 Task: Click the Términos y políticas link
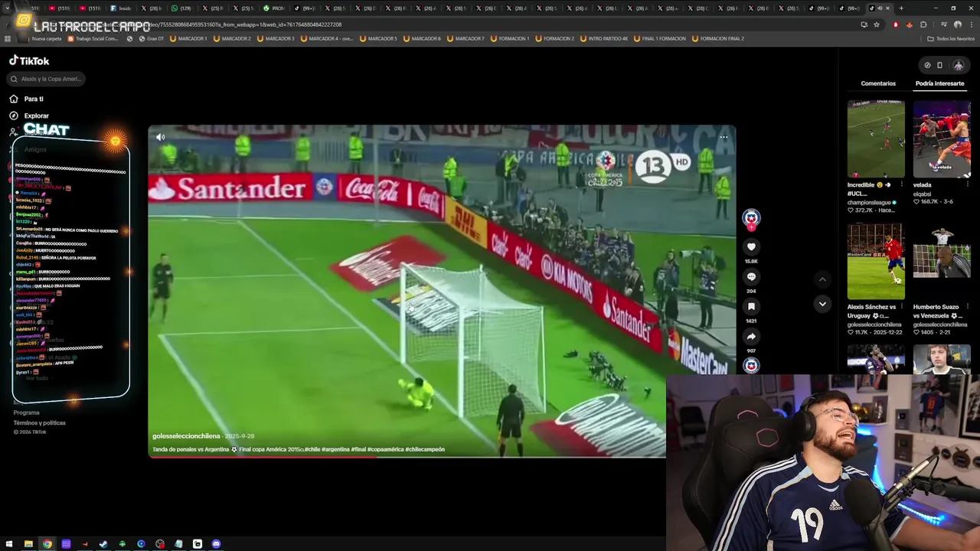coord(39,422)
